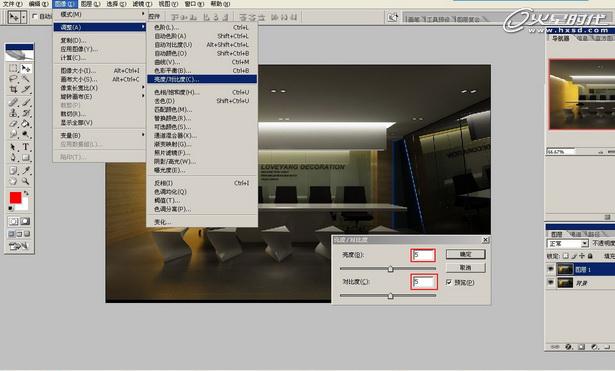Reset to default colors mini icon
615x371 pixels.
click(x=11, y=209)
